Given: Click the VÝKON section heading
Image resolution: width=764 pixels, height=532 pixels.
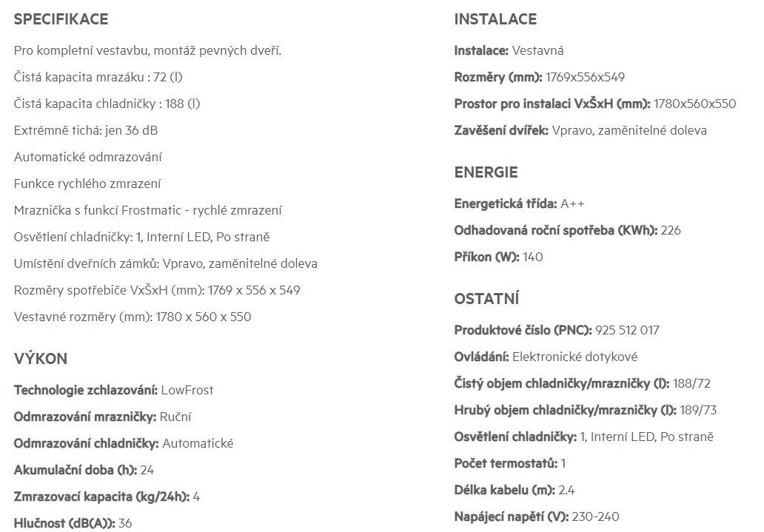Looking at the screenshot, I should pos(41,359).
